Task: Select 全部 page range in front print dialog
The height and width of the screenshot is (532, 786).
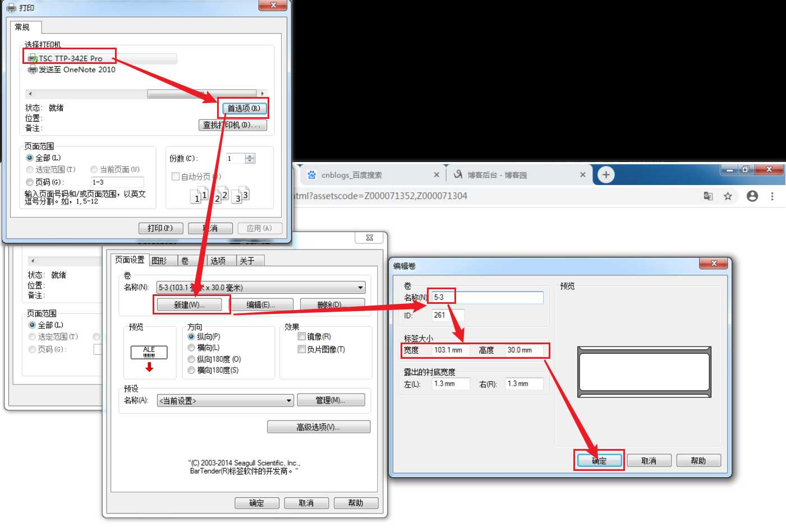Action: (30, 158)
